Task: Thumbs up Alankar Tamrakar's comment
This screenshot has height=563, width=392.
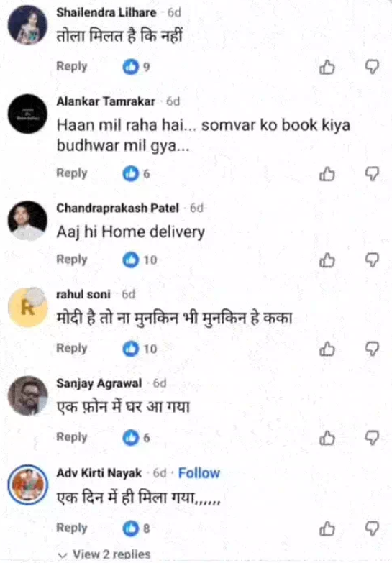Action: [x=327, y=174]
